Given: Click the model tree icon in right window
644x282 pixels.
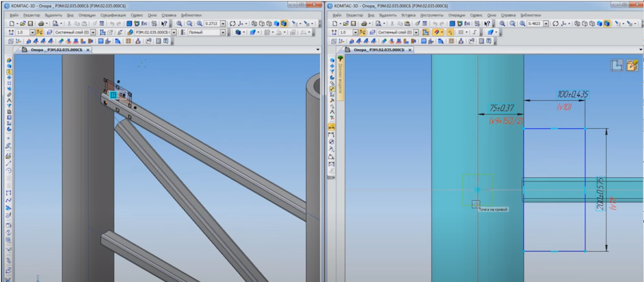Looking at the screenshot, I should [x=340, y=58].
